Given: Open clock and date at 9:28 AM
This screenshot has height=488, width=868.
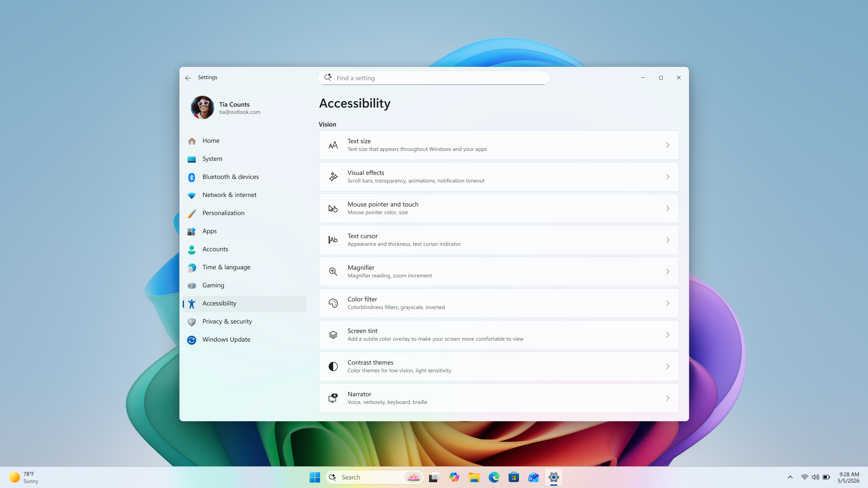Looking at the screenshot, I should (x=849, y=477).
